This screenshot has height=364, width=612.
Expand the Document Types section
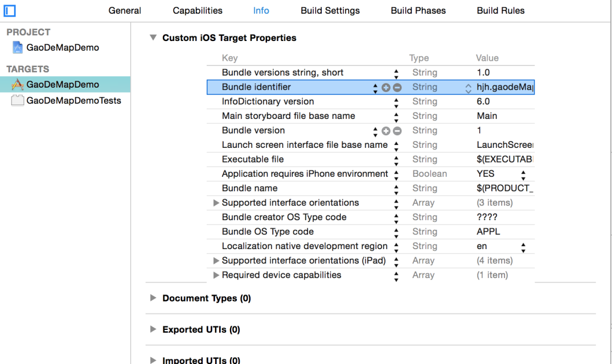point(153,298)
